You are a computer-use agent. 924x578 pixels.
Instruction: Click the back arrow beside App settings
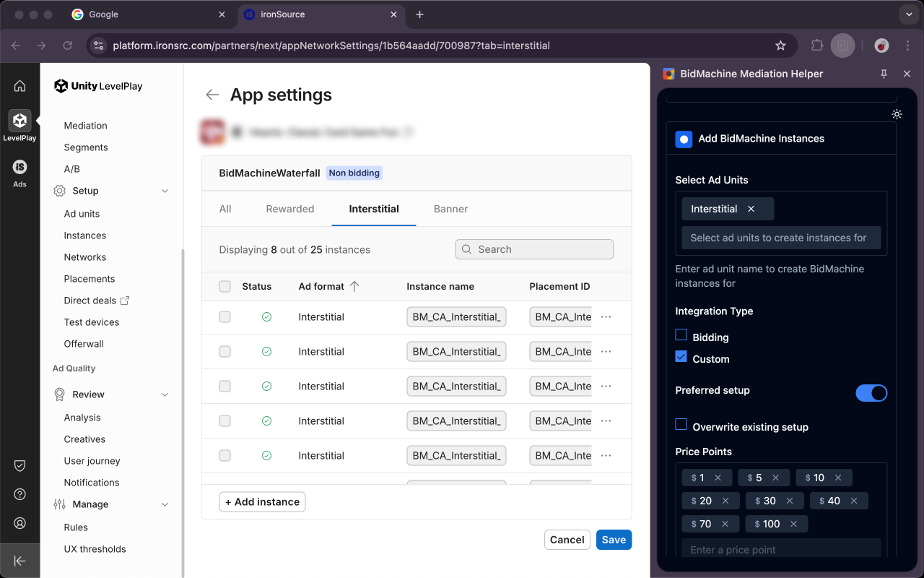[x=212, y=95]
